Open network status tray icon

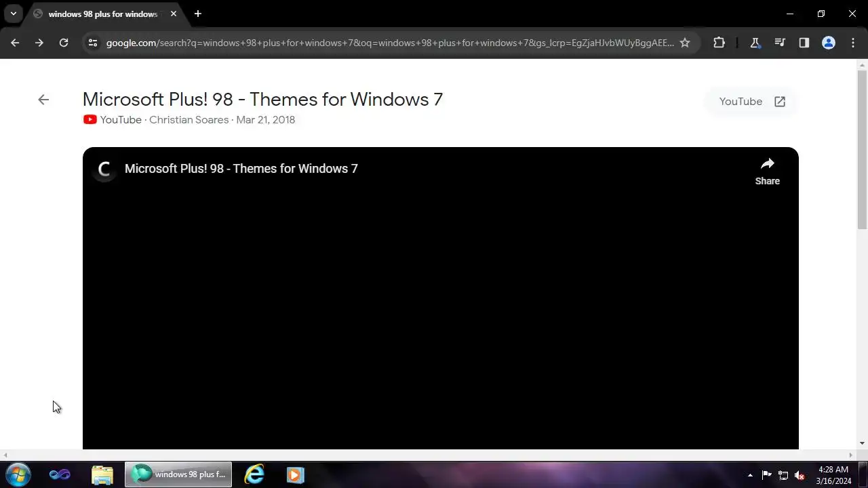pos(783,475)
